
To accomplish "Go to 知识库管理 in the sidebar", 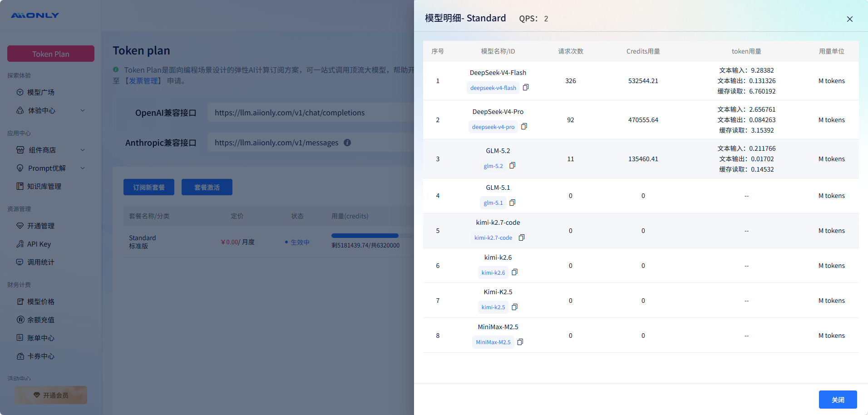I will pos(44,186).
